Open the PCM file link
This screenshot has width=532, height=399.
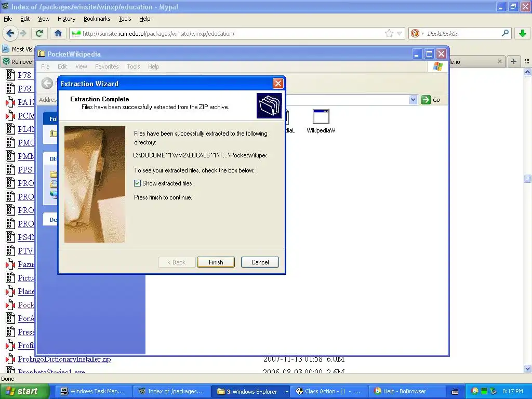click(26, 116)
